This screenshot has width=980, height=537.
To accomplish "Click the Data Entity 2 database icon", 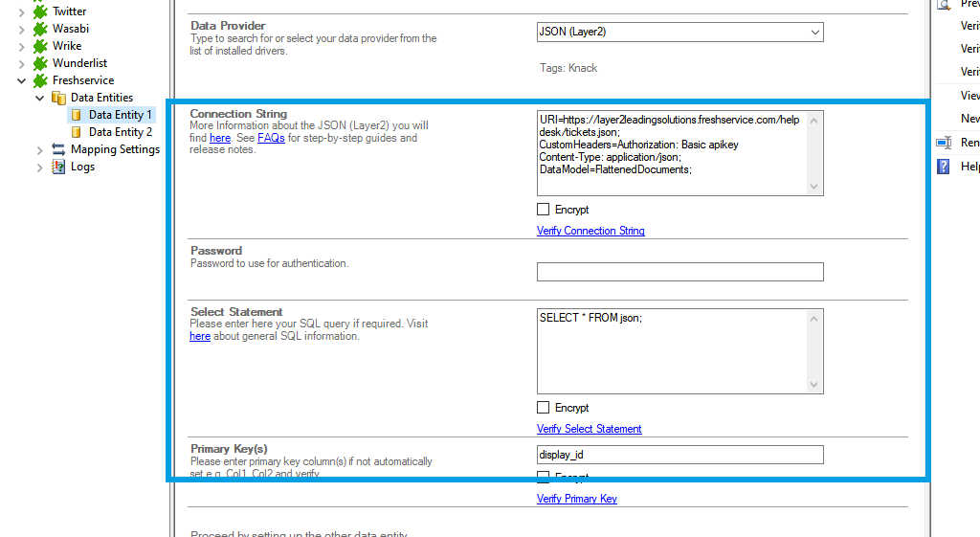I will [77, 132].
